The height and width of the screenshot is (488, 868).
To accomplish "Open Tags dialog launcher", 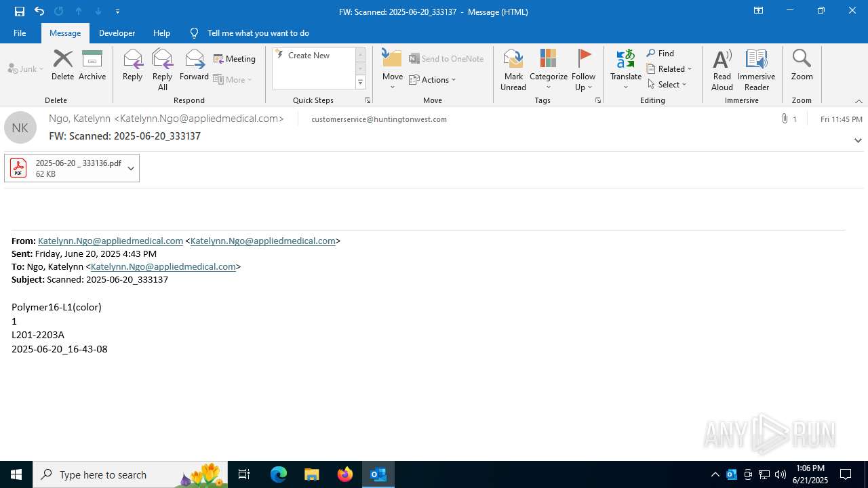I will click(x=598, y=100).
